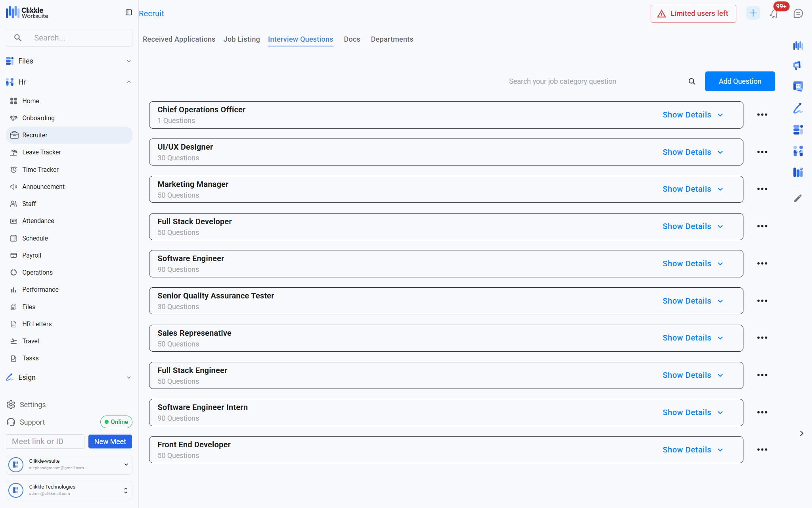Open the notifications bell
Image resolution: width=812 pixels, height=508 pixels.
[x=774, y=14]
